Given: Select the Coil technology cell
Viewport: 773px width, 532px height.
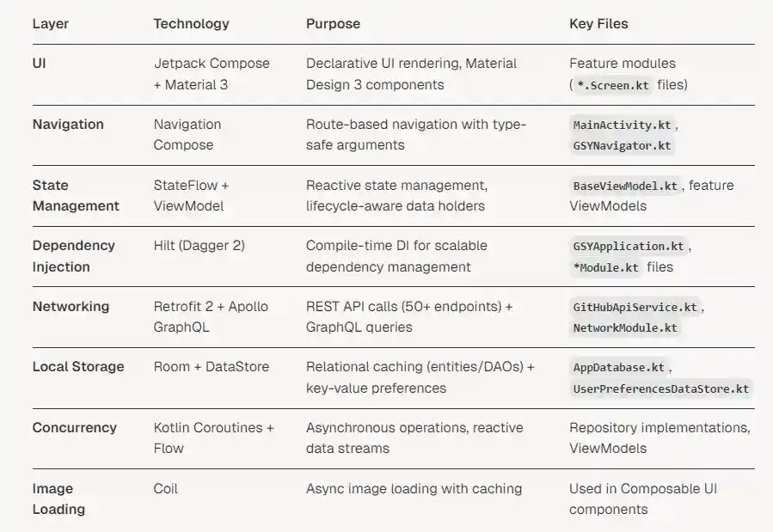Looking at the screenshot, I should tap(167, 488).
